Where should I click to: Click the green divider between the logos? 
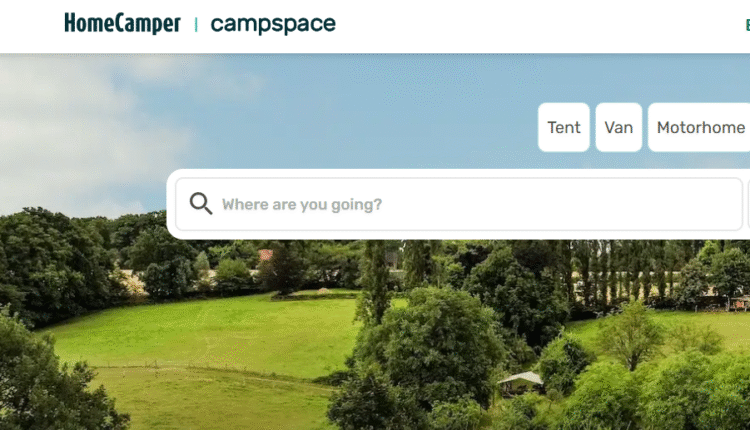click(x=196, y=24)
